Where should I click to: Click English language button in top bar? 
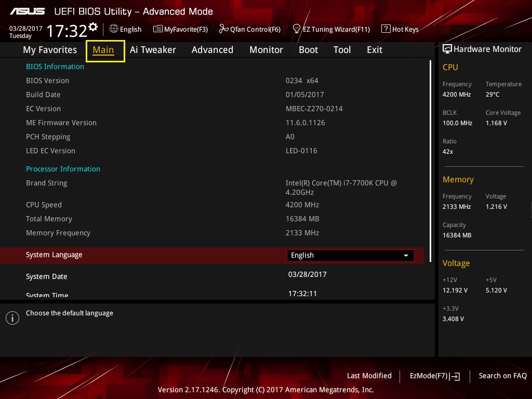coord(126,29)
